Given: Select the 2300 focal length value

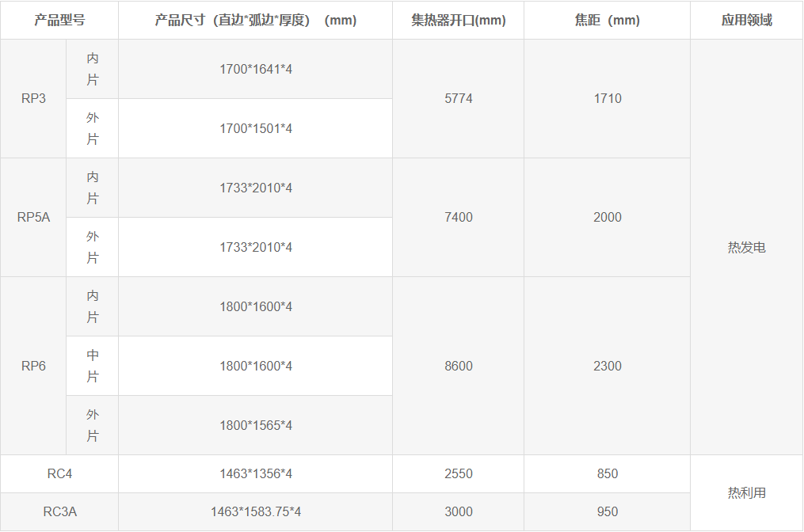Looking at the screenshot, I should click(607, 366).
